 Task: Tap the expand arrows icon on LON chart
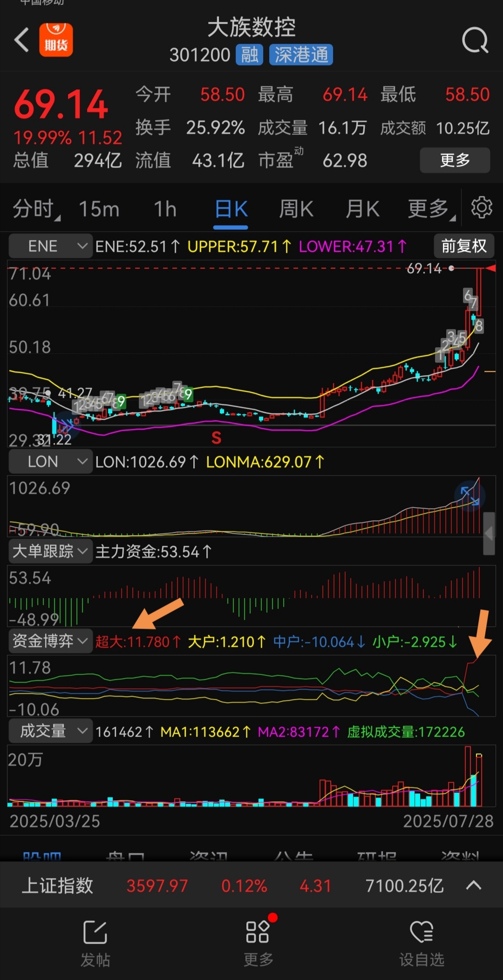[469, 496]
